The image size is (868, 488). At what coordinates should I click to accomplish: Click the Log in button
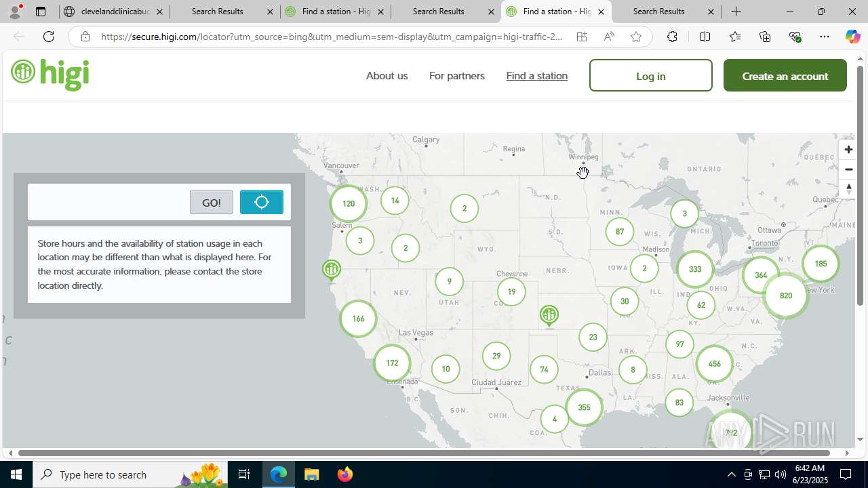(x=651, y=75)
